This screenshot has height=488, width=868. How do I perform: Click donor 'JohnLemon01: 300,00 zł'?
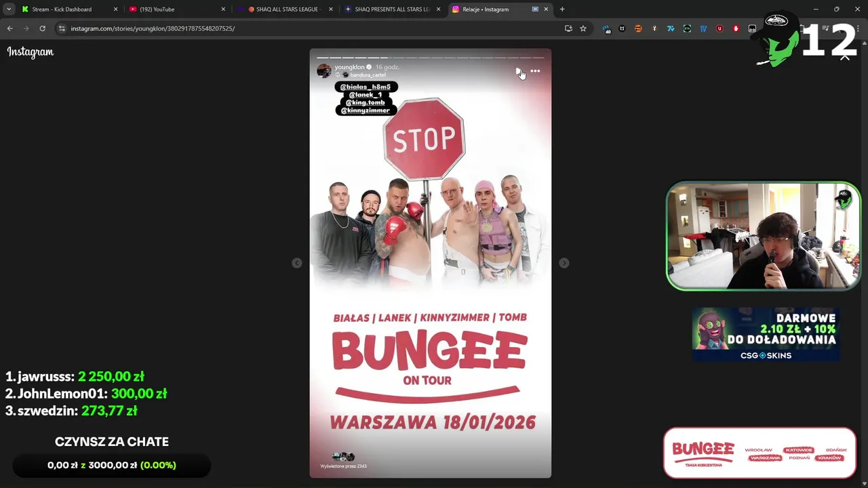pos(86,393)
